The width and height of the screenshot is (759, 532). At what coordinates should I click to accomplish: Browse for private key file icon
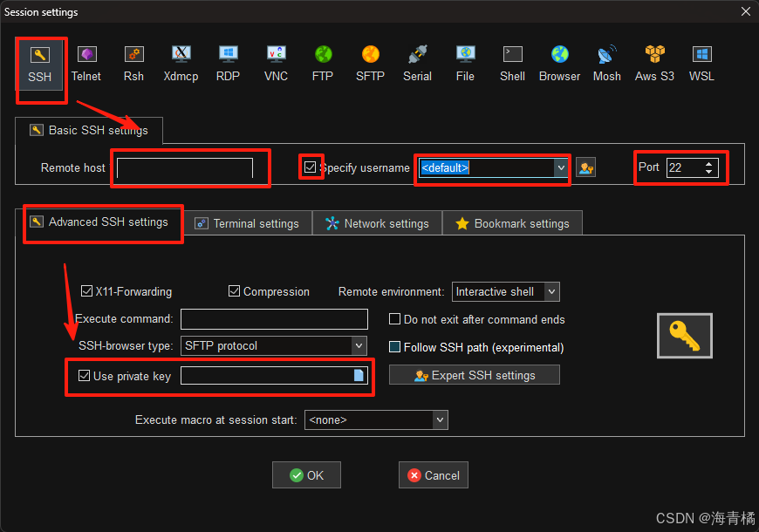pos(359,376)
